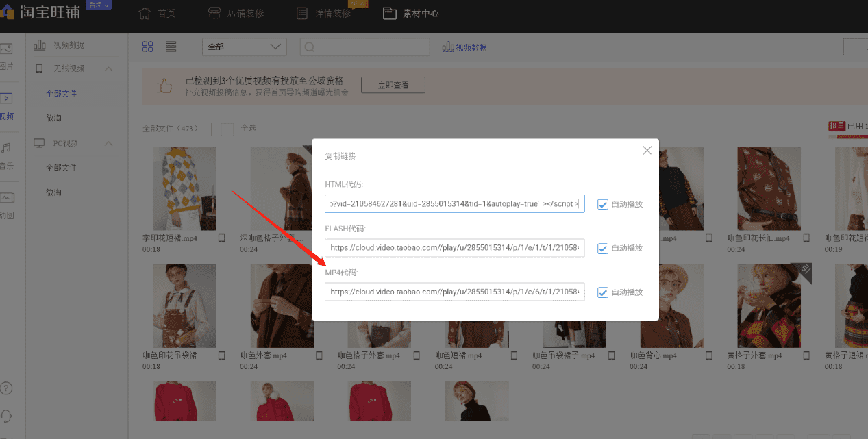Select 微淘 under PC视频

pyautogui.click(x=53, y=192)
